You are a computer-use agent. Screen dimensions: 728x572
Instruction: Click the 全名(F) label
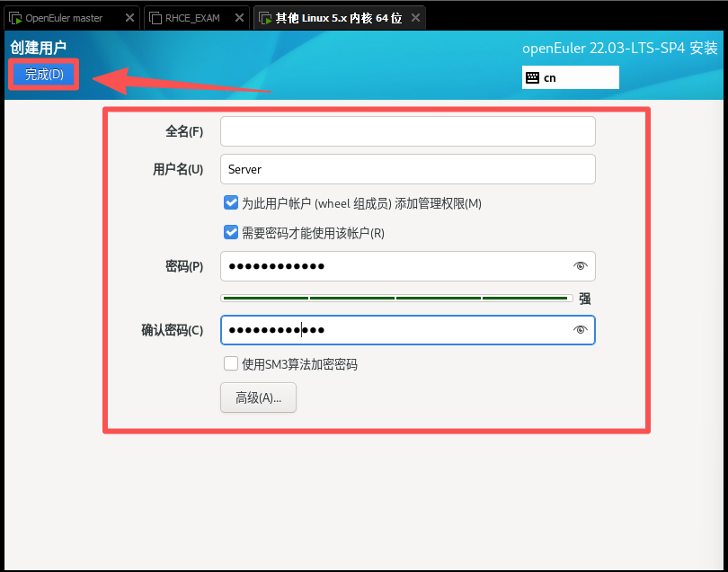click(184, 131)
